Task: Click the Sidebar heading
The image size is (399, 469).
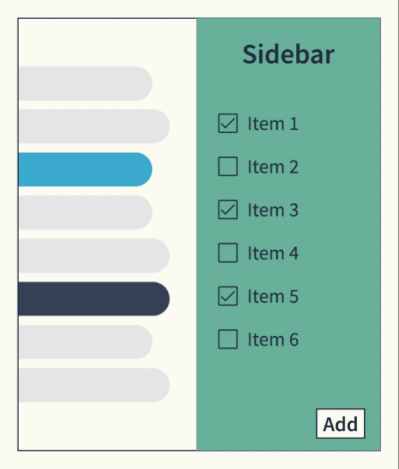Action: tap(288, 54)
